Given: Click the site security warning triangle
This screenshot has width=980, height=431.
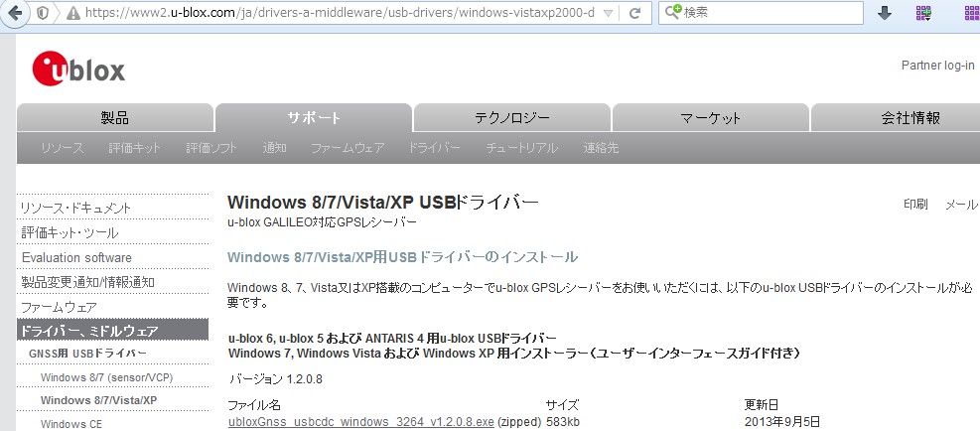Looking at the screenshot, I should pos(71,14).
